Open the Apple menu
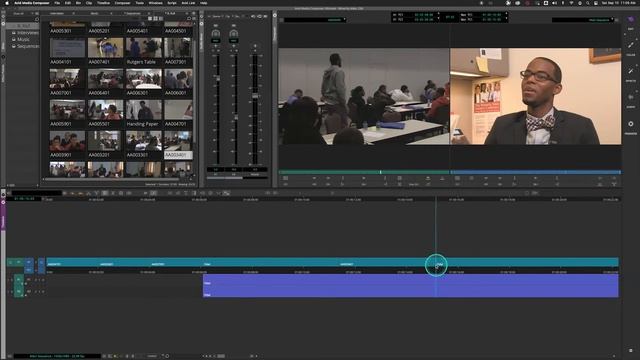 (x=7, y=3)
